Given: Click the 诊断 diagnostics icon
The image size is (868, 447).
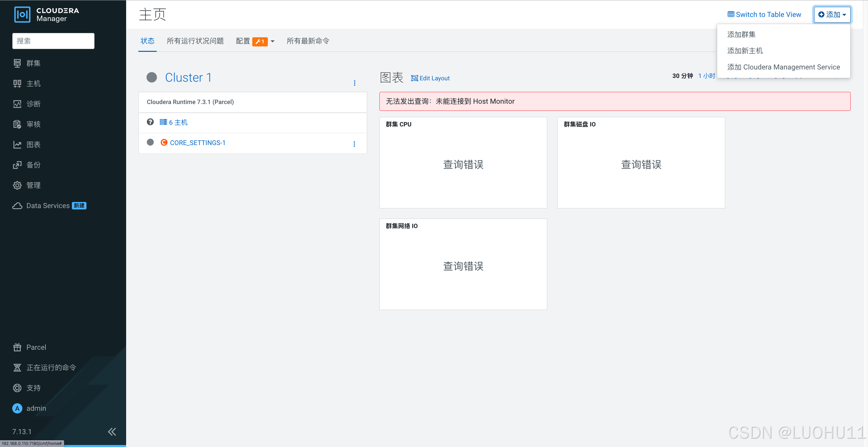Looking at the screenshot, I should [x=17, y=104].
